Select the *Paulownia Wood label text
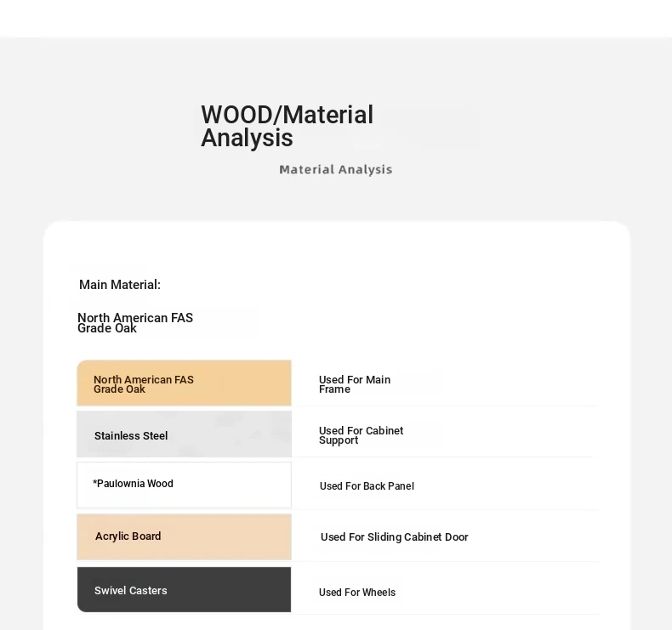The width and height of the screenshot is (672, 630). [x=133, y=484]
